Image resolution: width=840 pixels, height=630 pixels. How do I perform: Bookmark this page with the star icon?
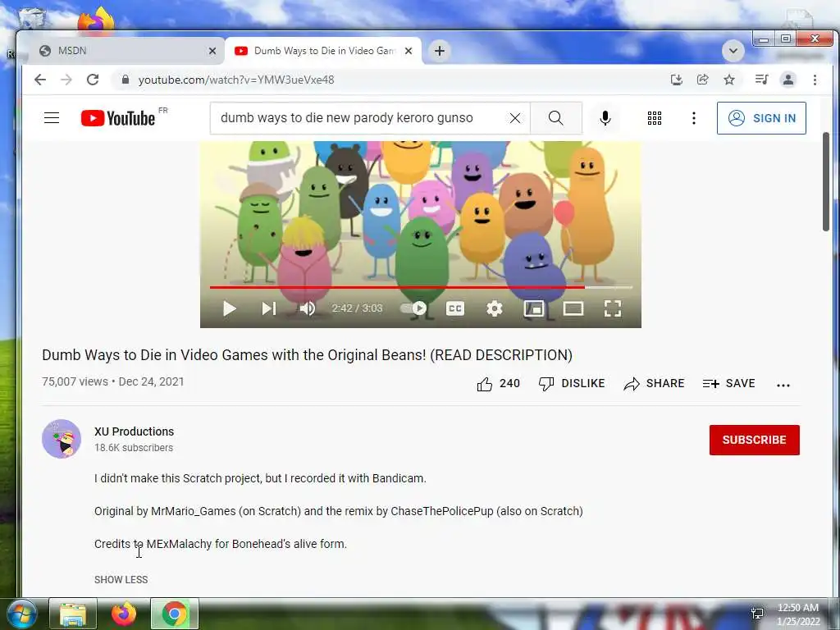[729, 80]
